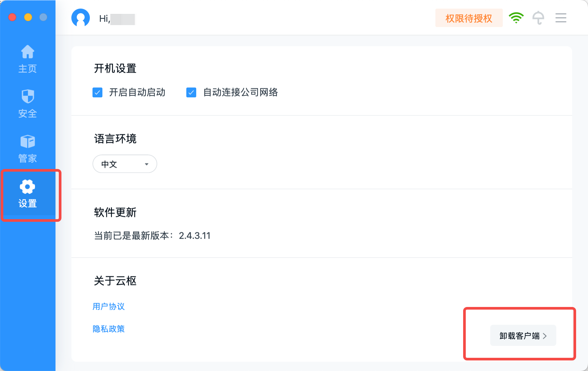Open the home page icon in sidebar
Screen dimensions: 588x371
tap(28, 52)
